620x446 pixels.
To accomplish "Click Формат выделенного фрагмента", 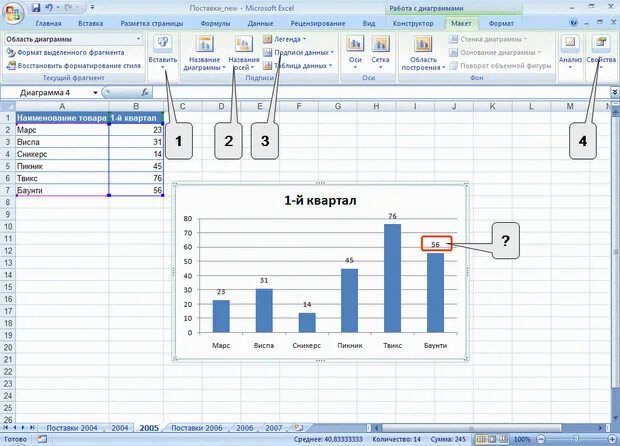I will click(66, 52).
